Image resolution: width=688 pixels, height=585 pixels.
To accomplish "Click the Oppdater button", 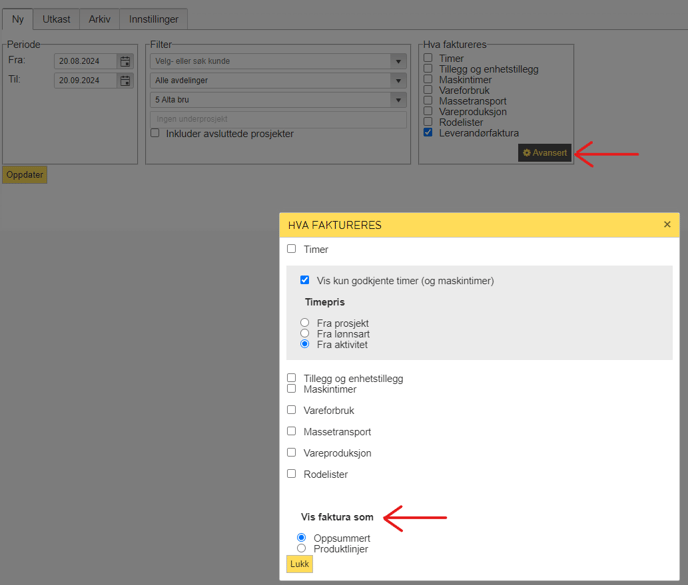I will pos(25,175).
